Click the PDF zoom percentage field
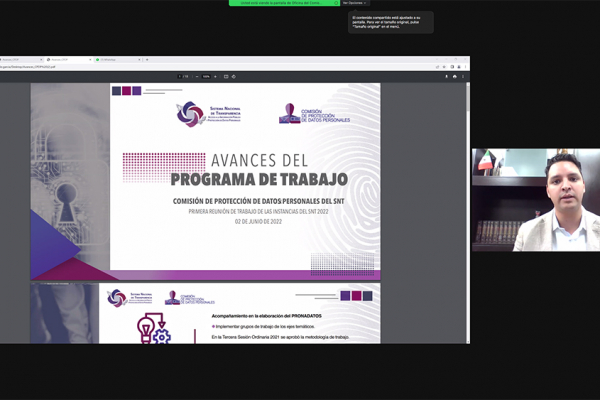The width and height of the screenshot is (600, 400). (x=206, y=77)
